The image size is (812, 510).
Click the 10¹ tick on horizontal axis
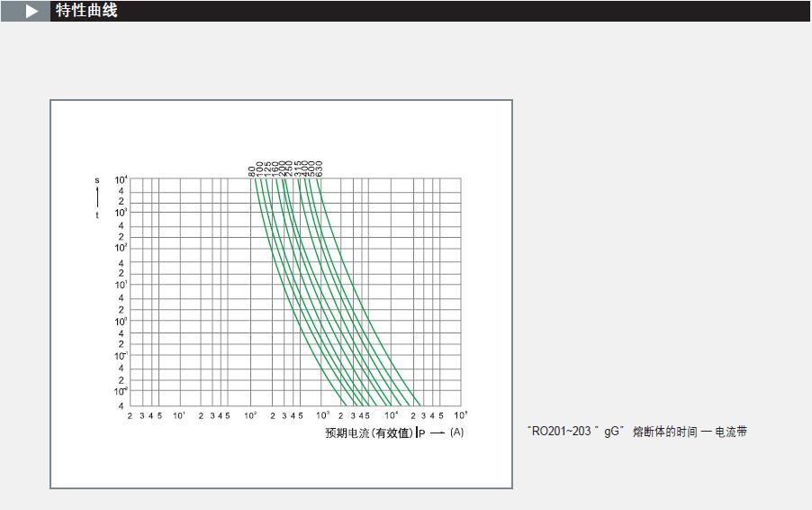tap(179, 415)
